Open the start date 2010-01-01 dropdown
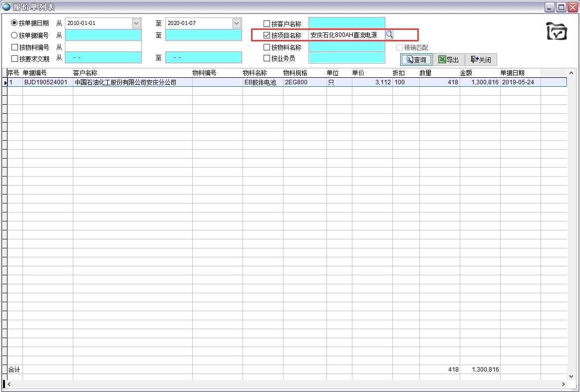The width and height of the screenshot is (580, 392). 136,23
